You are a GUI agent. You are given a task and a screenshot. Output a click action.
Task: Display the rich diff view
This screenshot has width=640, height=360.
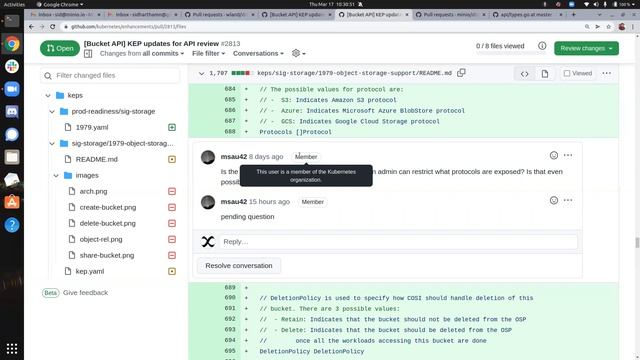tap(544, 74)
